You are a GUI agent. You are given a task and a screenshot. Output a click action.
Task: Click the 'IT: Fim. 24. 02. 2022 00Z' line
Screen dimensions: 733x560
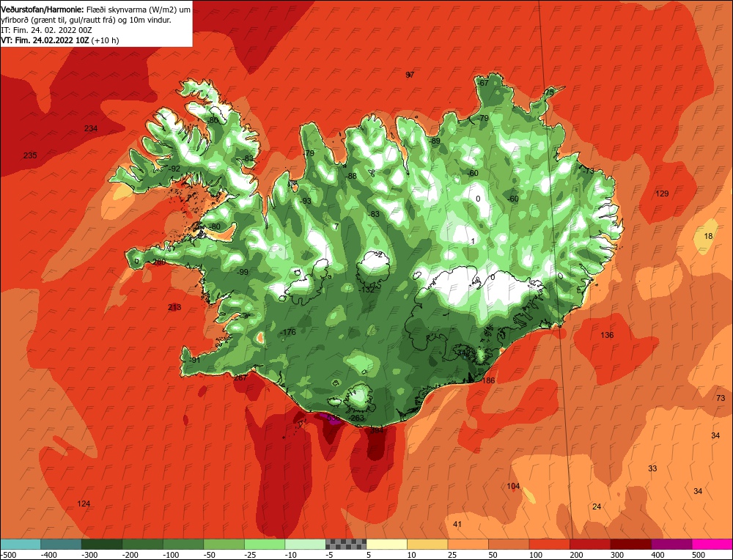[47, 30]
